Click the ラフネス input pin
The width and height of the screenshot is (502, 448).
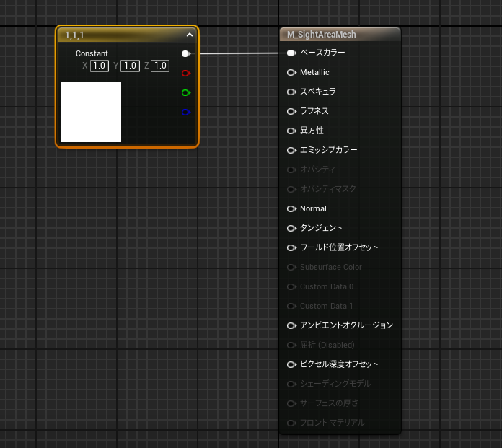click(x=291, y=111)
